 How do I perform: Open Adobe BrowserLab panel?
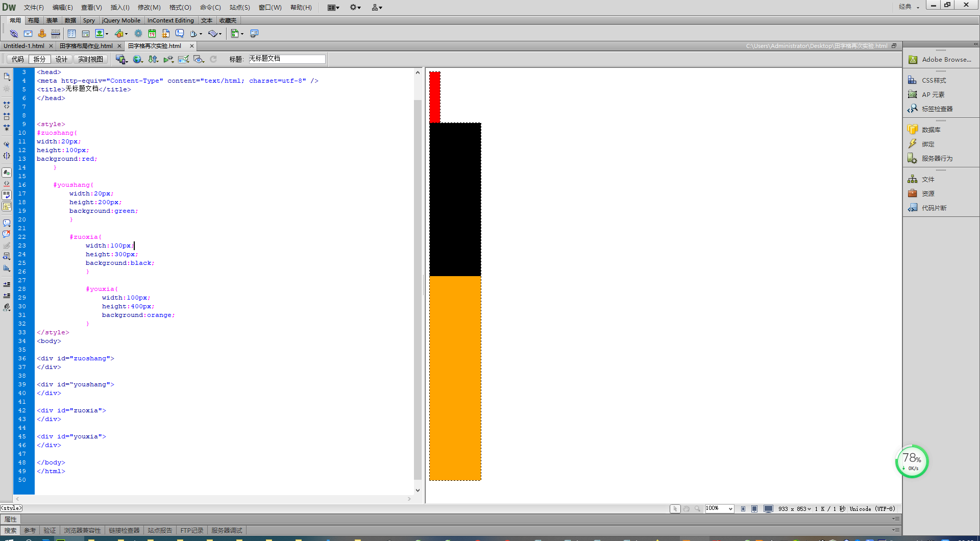(946, 59)
